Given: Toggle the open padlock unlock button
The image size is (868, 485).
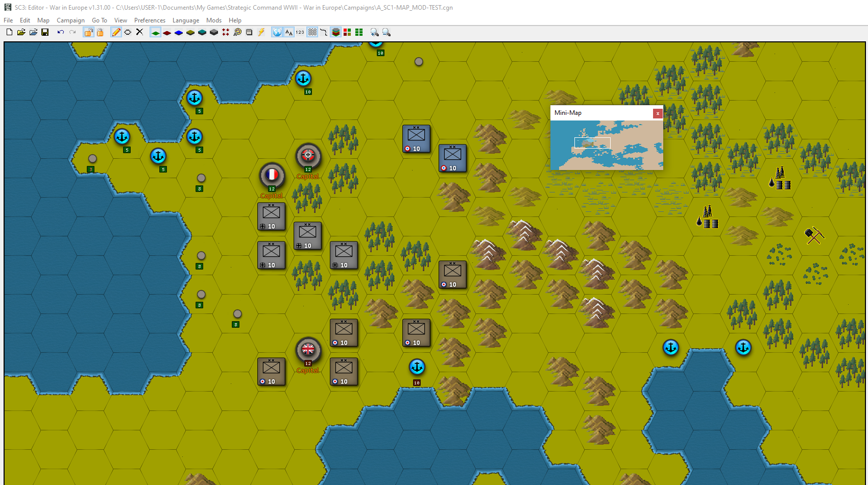Looking at the screenshot, I should click(x=88, y=32).
